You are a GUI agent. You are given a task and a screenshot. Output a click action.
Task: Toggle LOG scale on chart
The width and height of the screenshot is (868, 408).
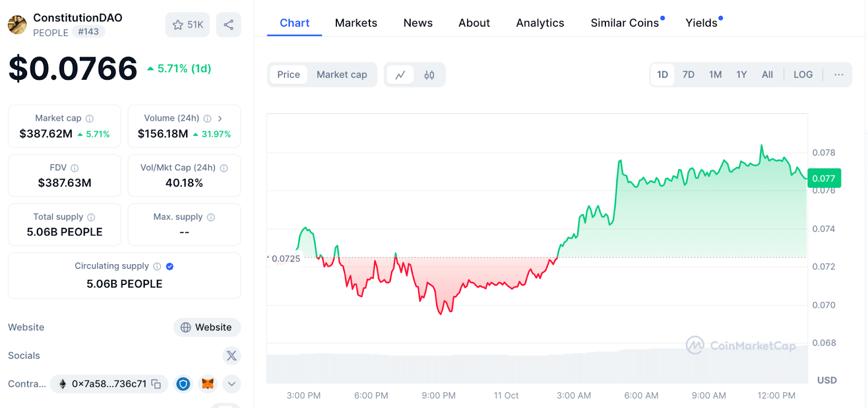803,75
